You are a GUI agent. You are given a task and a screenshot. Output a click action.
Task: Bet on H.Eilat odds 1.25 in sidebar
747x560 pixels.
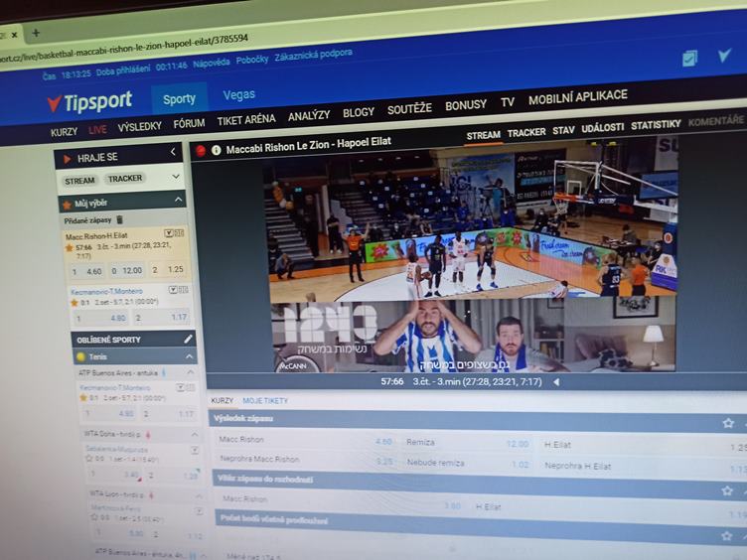168,269
